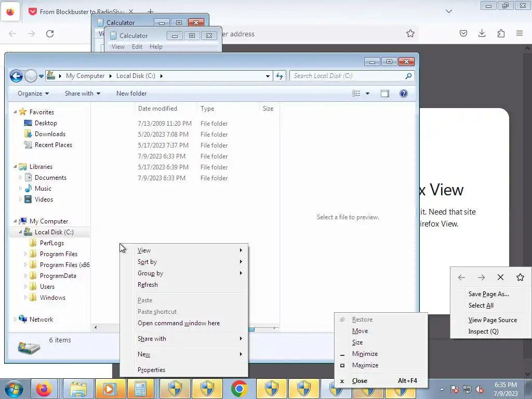
Task: Select the Windows folder in tree
Action: pos(52,298)
